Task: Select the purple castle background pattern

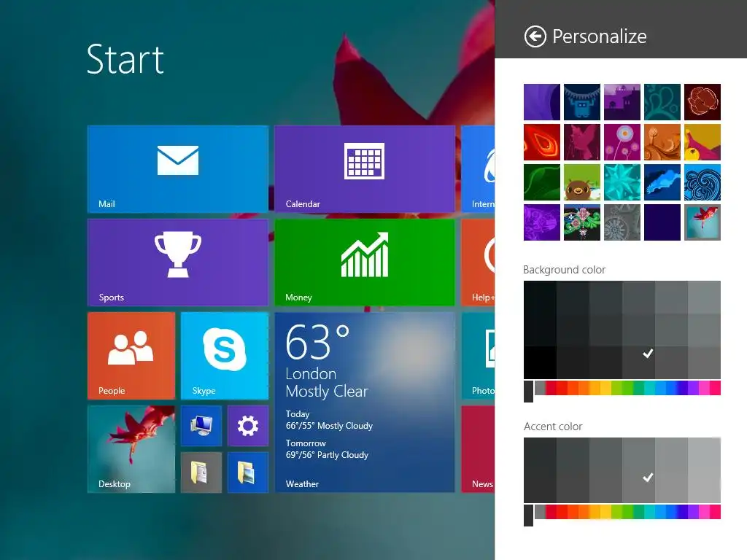Action: coord(622,102)
